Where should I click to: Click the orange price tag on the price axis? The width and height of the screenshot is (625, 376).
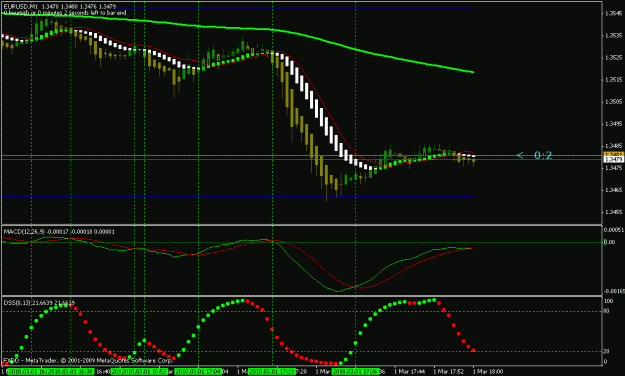[x=613, y=154]
